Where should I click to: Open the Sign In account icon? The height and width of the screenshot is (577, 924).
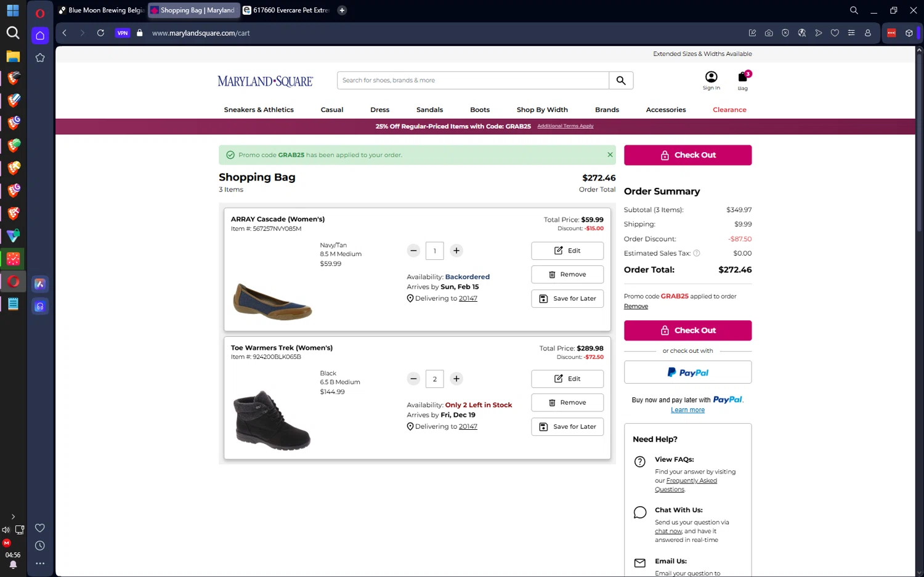coord(711,81)
